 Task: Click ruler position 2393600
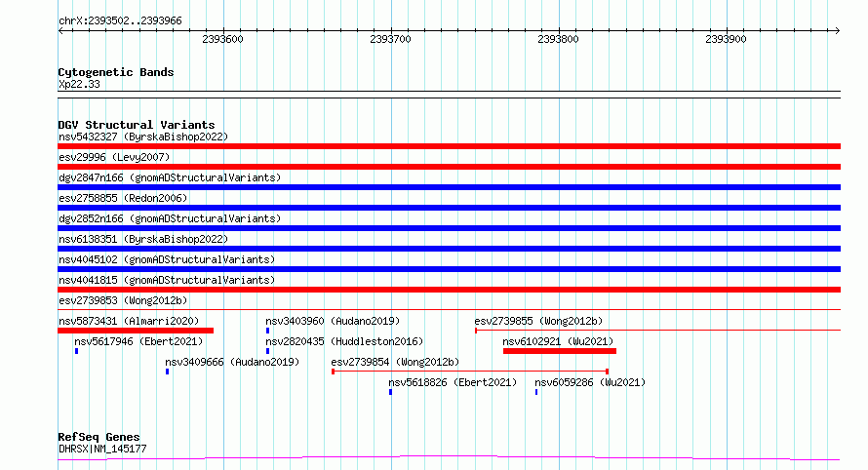[x=222, y=39]
